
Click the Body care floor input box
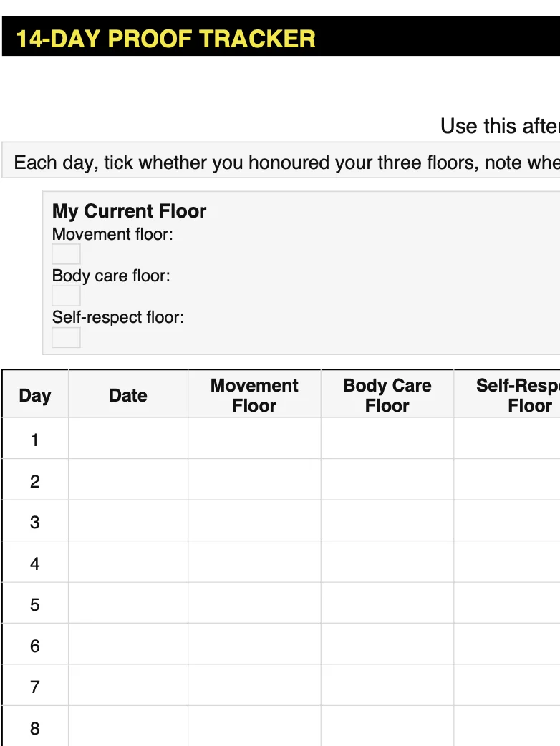pyautogui.click(x=66, y=296)
